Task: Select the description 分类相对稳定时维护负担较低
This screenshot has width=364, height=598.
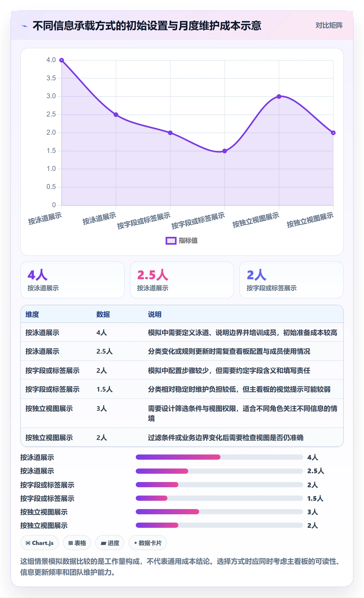Action: tap(239, 389)
